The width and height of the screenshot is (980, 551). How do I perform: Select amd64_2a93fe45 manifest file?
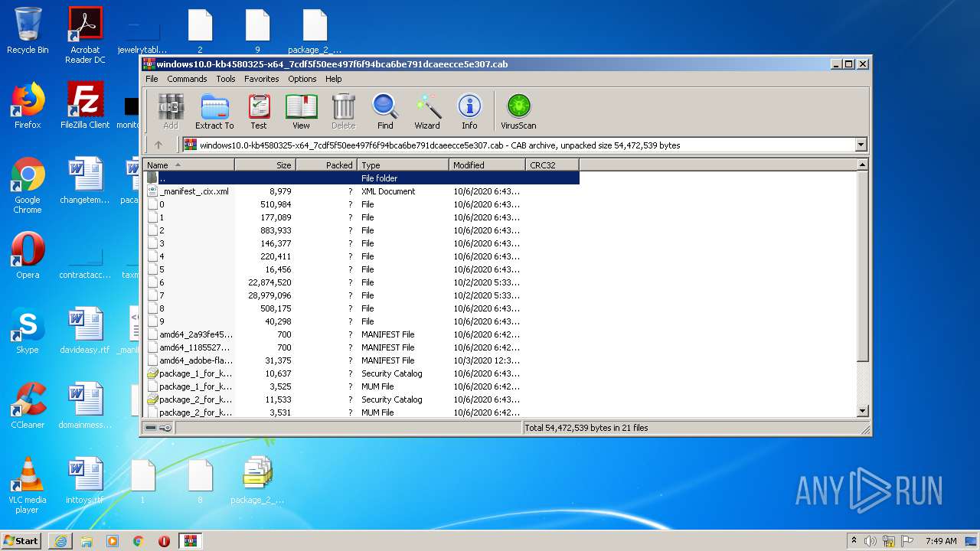[x=361, y=334]
